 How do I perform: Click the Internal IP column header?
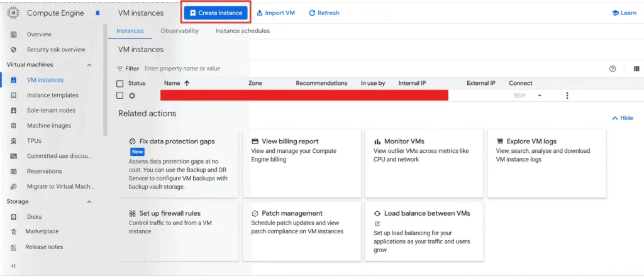pos(412,84)
